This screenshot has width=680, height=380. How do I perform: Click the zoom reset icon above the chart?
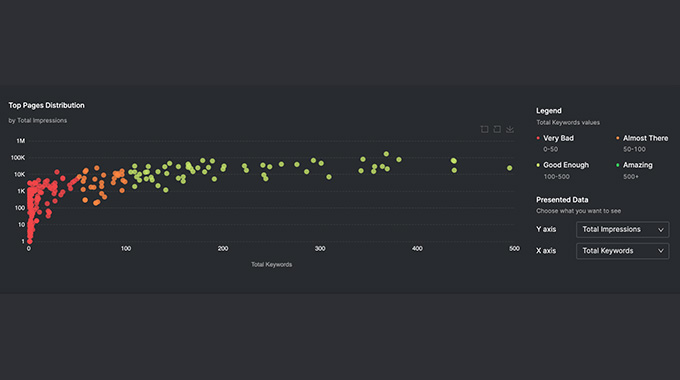[x=497, y=129]
